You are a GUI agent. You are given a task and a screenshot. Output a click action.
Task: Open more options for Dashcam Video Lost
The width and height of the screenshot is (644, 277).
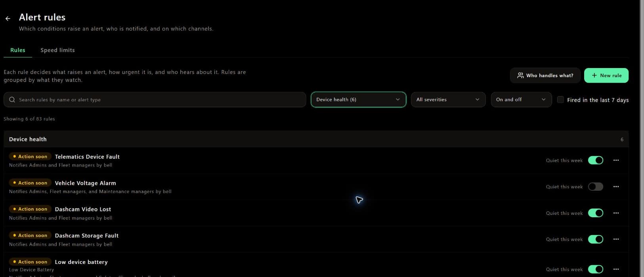(x=616, y=213)
